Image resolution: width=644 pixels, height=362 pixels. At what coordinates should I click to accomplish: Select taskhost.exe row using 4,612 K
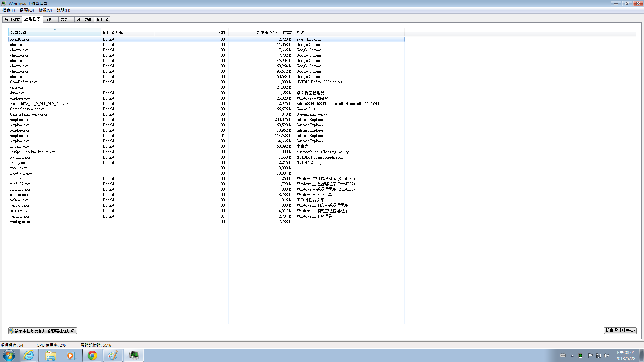206,211
